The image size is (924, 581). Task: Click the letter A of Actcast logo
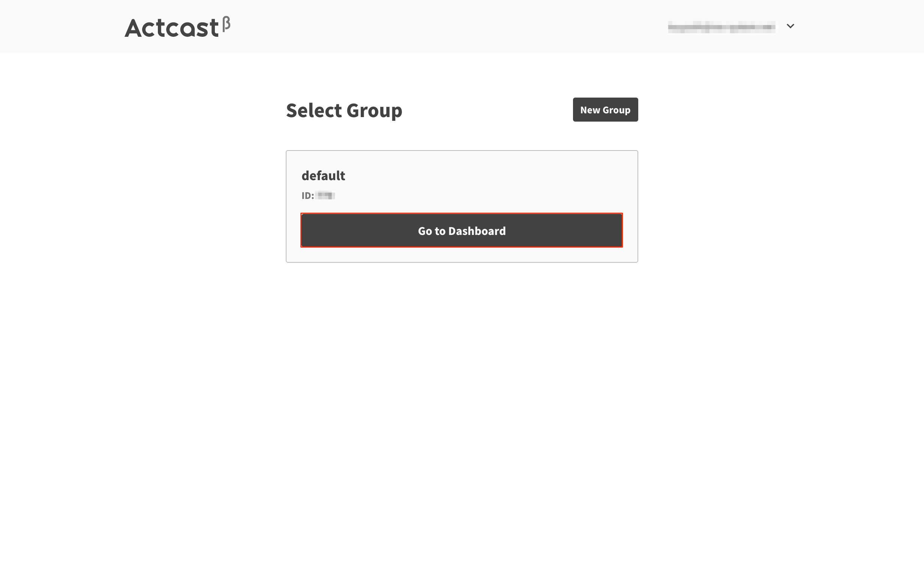pos(133,28)
